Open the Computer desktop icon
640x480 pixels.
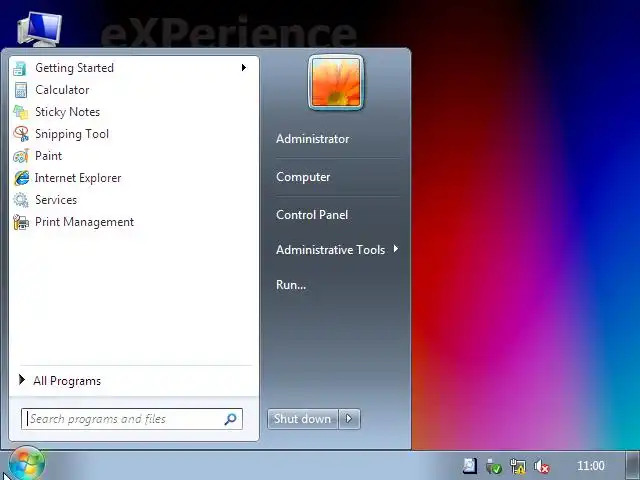[40, 29]
